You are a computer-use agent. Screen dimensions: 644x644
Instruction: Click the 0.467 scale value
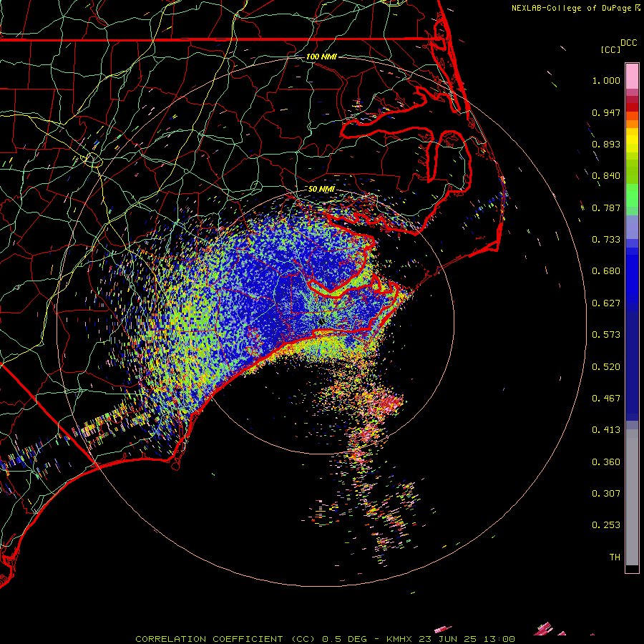click(x=606, y=399)
